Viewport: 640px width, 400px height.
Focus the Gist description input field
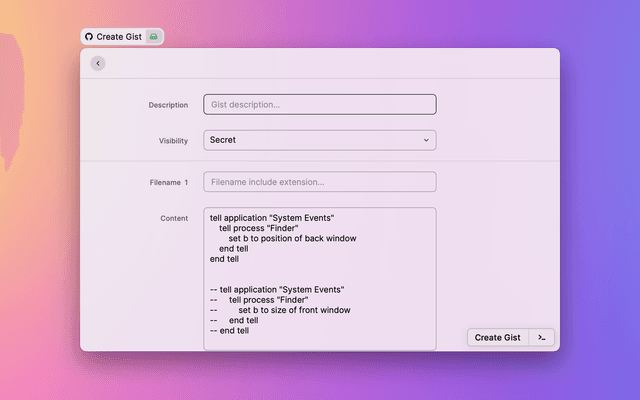point(319,104)
